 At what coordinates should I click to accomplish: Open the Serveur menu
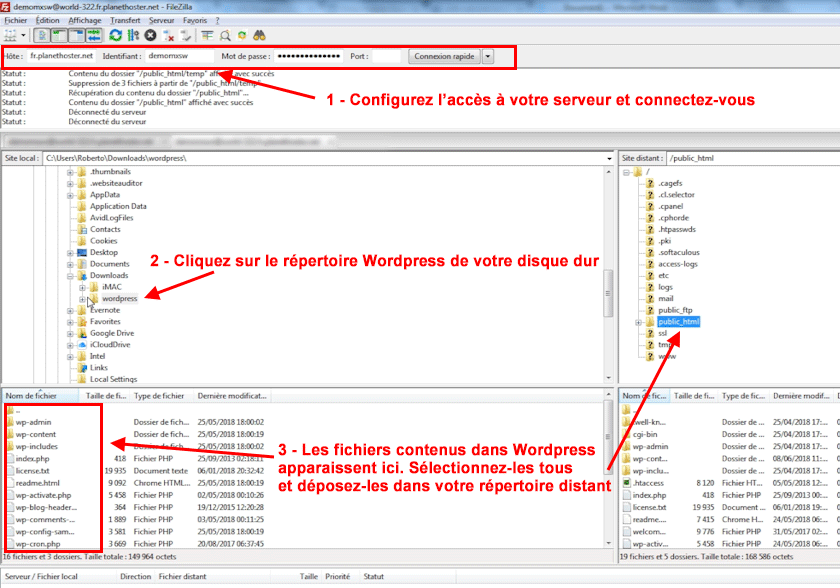pyautogui.click(x=161, y=20)
